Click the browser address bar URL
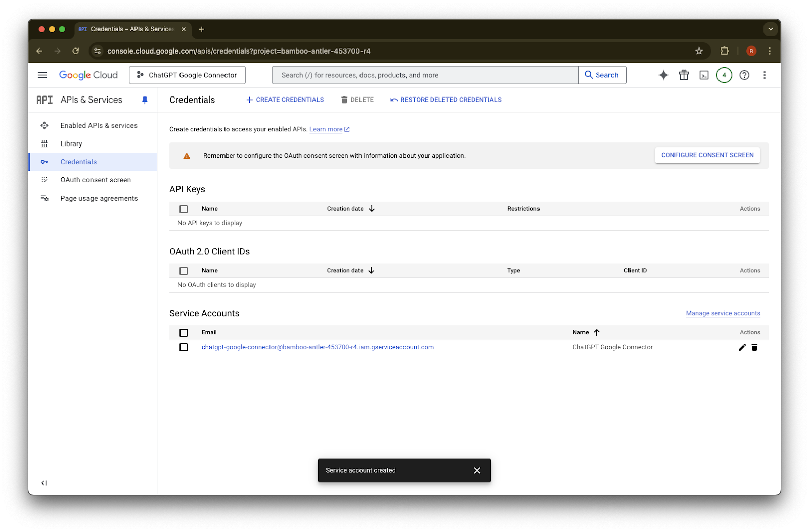Screen dimensions: 809x532 pos(239,51)
